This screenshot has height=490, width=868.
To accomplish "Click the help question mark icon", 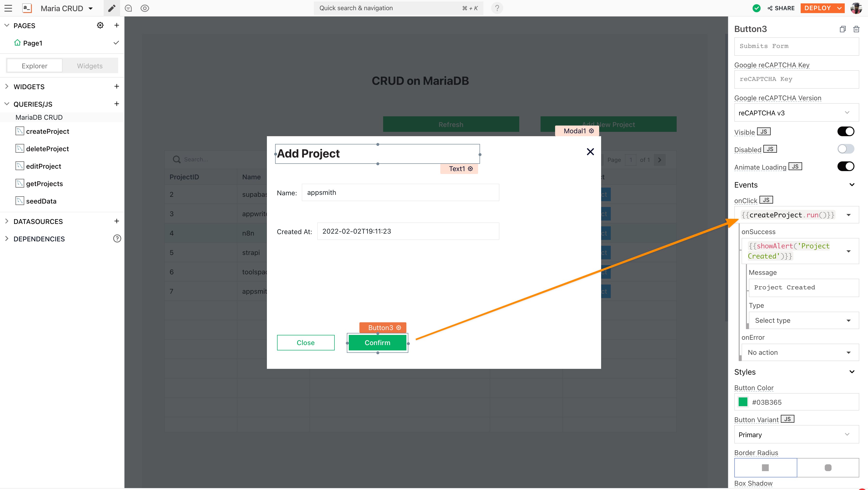I will click(x=497, y=8).
